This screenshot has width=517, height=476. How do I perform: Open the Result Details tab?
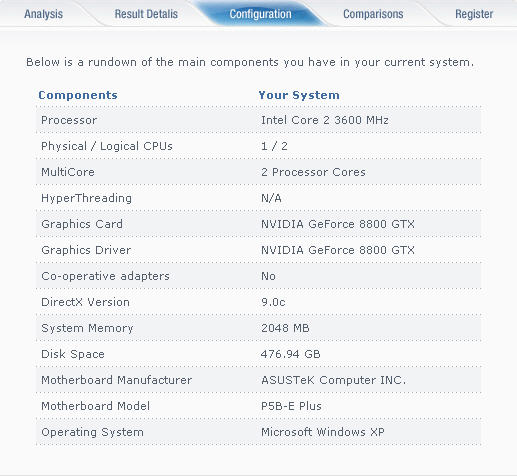pos(146,14)
